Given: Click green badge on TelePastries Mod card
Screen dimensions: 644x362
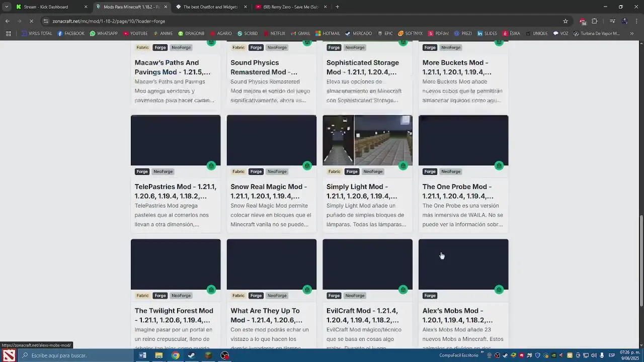Looking at the screenshot, I should (211, 166).
